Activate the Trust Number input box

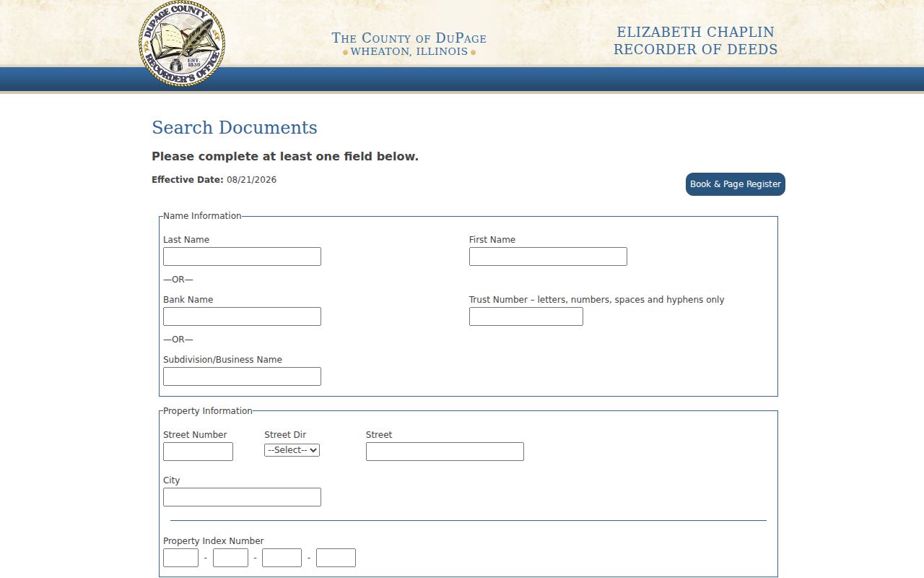click(x=526, y=316)
